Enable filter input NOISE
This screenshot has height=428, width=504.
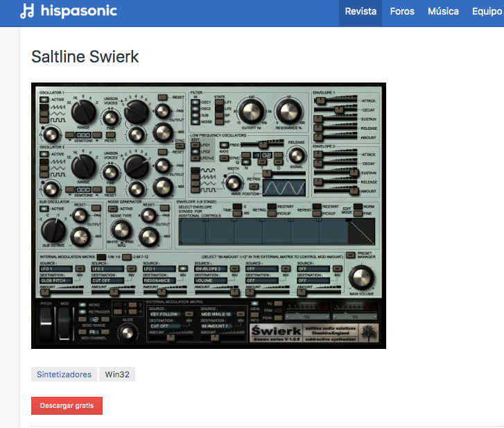pos(195,122)
